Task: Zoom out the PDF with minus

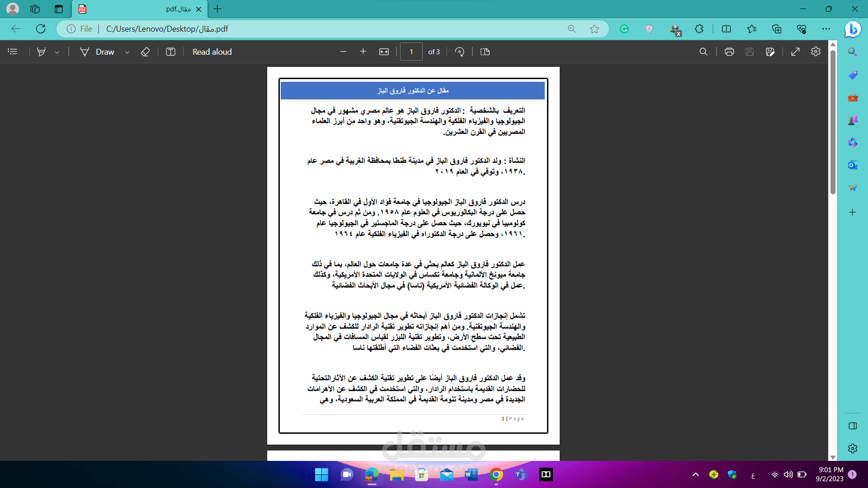Action: pyautogui.click(x=343, y=52)
